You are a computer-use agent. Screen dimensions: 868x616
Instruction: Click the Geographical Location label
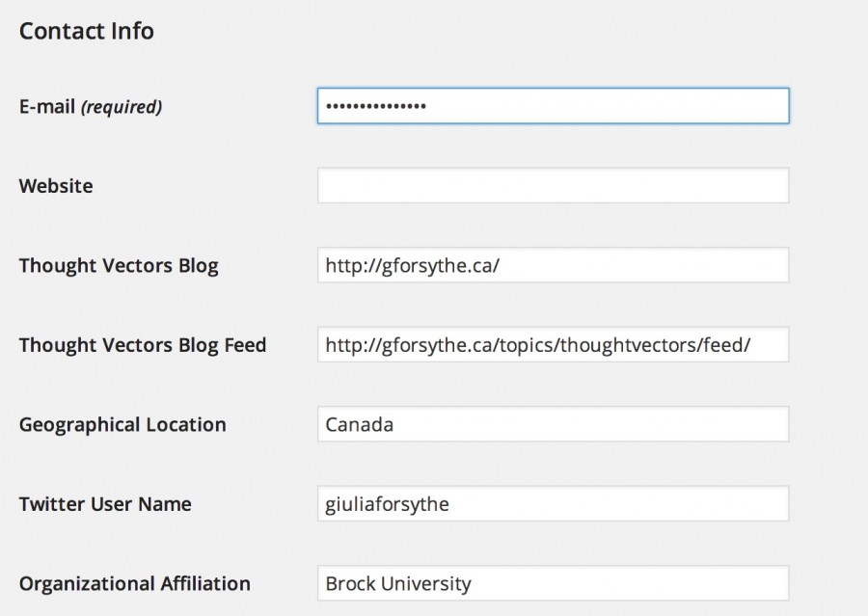point(122,424)
